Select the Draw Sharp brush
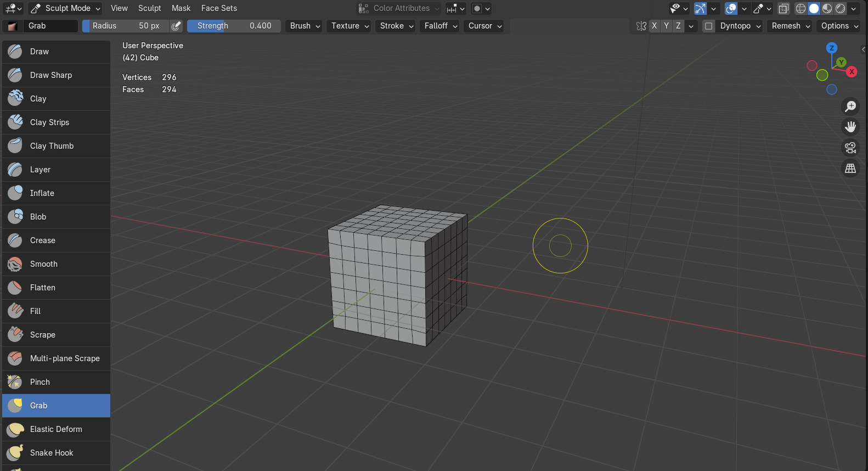 pyautogui.click(x=56, y=75)
